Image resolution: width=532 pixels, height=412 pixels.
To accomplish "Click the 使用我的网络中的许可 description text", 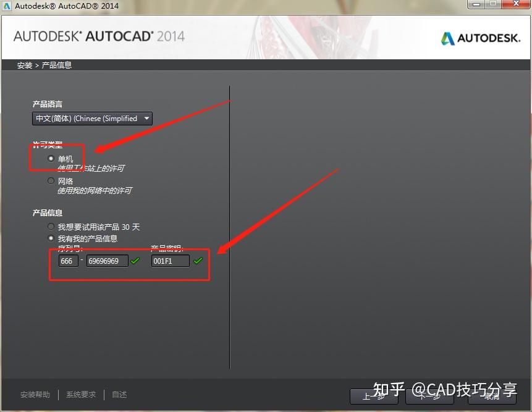I will tap(95, 191).
